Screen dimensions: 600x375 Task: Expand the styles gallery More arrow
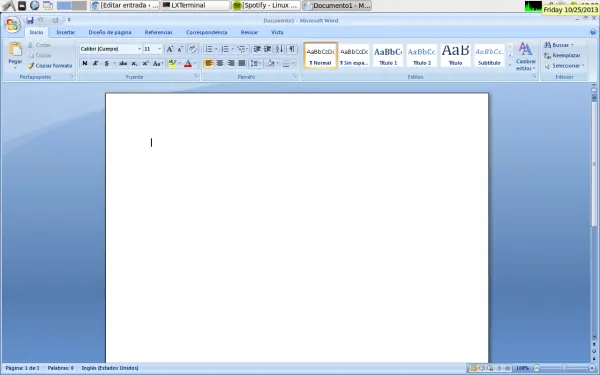point(510,65)
